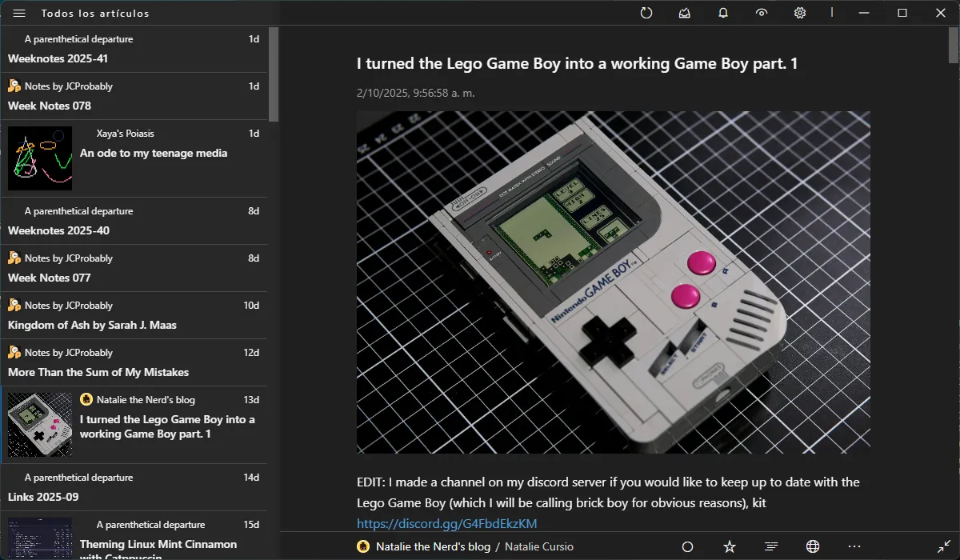Open article in browser globe icon

(813, 546)
